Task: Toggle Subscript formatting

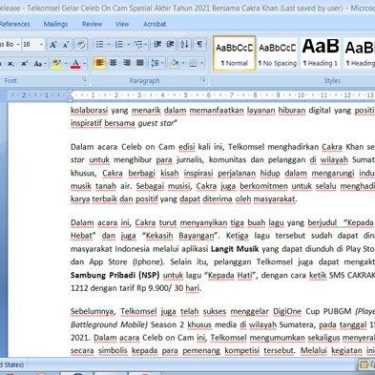Action: pyautogui.click(x=11, y=63)
